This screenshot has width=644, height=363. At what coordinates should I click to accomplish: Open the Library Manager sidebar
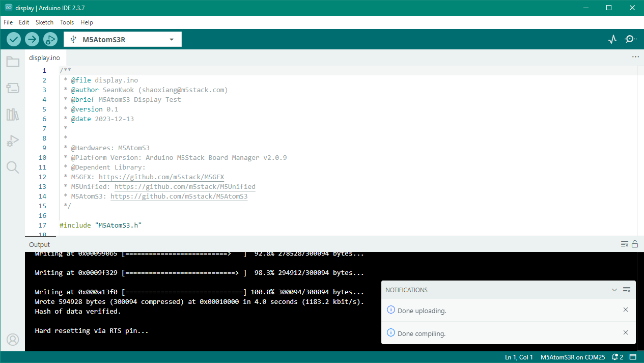click(13, 115)
